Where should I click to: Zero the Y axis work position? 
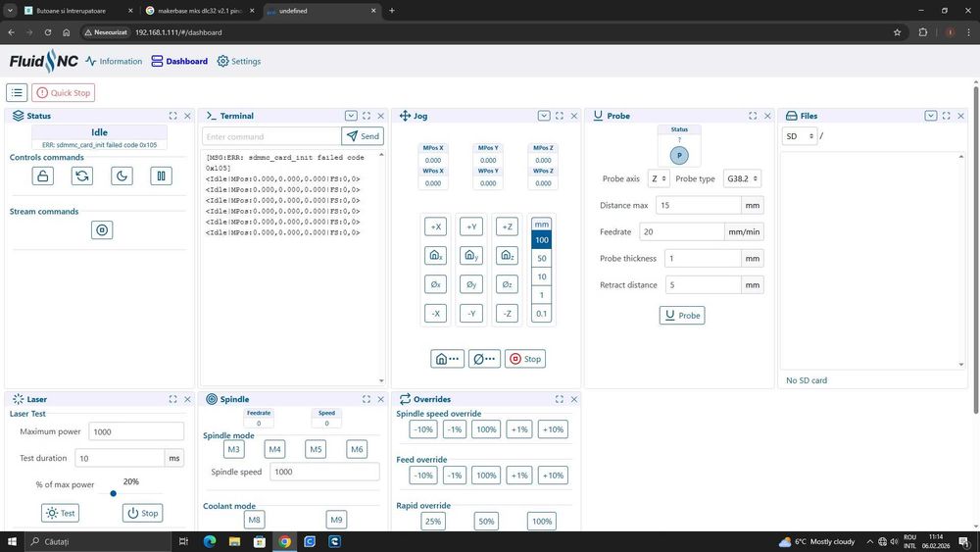pyautogui.click(x=471, y=284)
